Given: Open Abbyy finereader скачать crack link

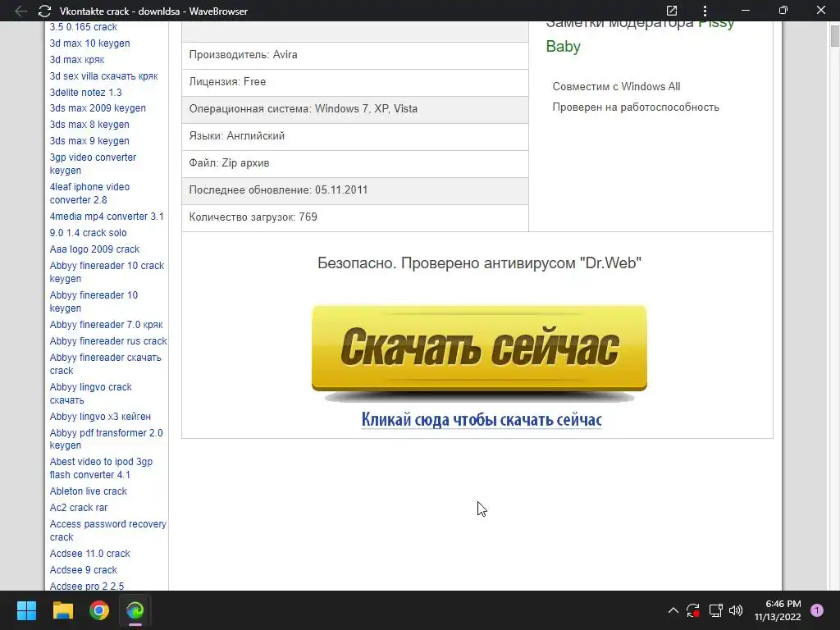Looking at the screenshot, I should 105,364.
